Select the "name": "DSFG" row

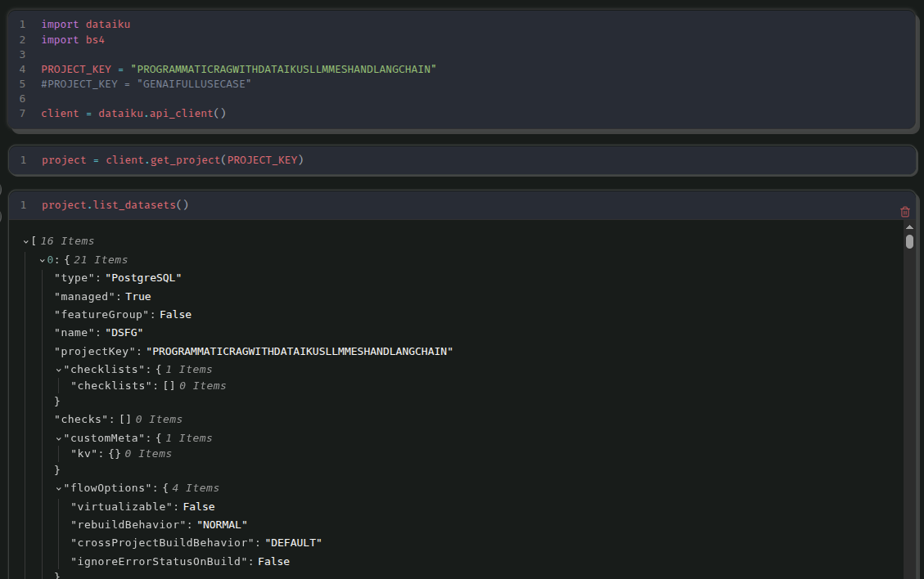tap(98, 333)
